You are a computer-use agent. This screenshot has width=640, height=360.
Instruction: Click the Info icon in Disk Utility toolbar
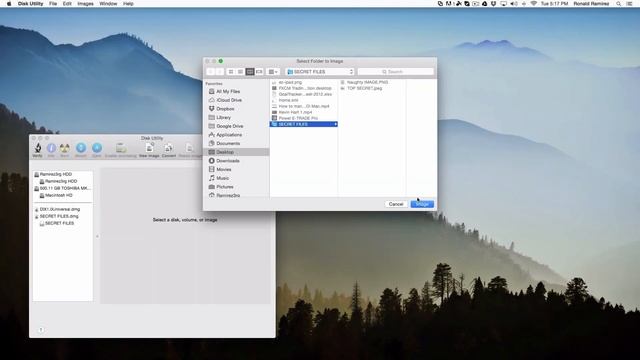tap(51, 149)
